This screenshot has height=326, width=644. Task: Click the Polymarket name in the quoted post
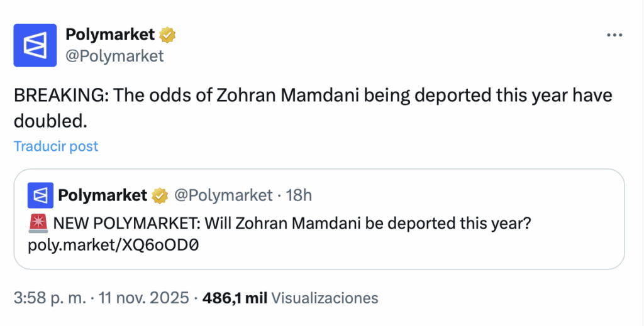(102, 195)
